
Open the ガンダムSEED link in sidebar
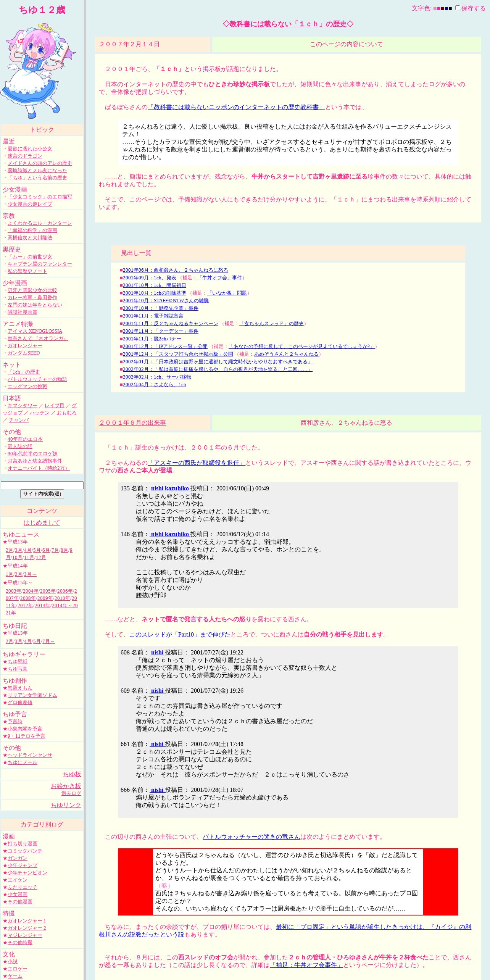pyautogui.click(x=24, y=353)
